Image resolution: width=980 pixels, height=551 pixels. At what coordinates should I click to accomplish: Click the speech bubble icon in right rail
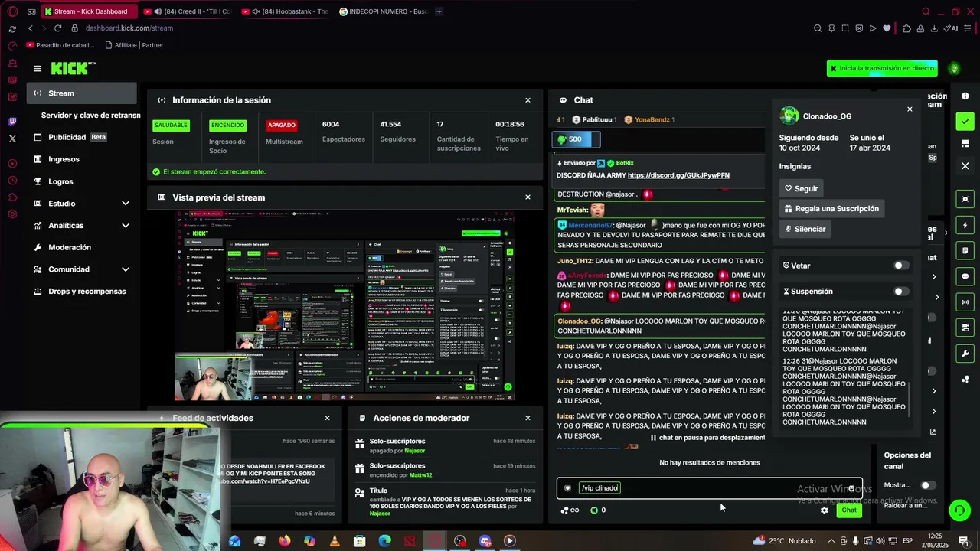tap(965, 276)
